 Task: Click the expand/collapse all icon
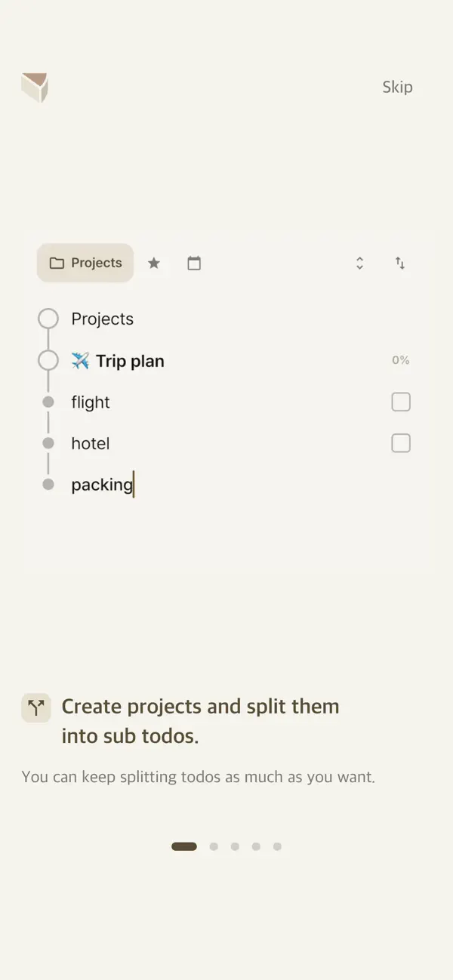point(360,263)
